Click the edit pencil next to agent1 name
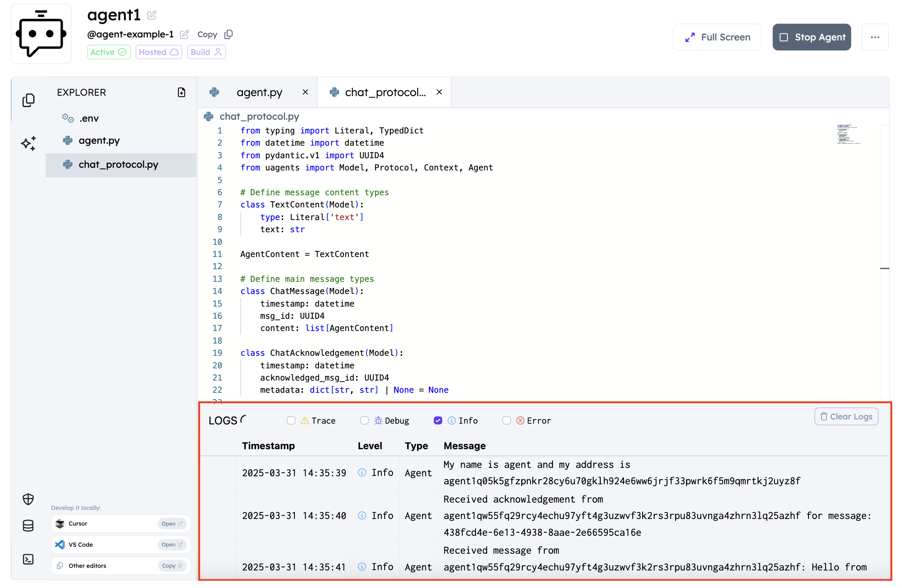 [151, 15]
